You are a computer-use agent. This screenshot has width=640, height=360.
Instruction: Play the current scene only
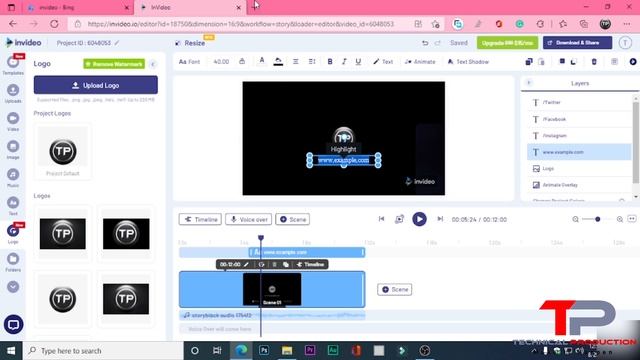[399, 219]
